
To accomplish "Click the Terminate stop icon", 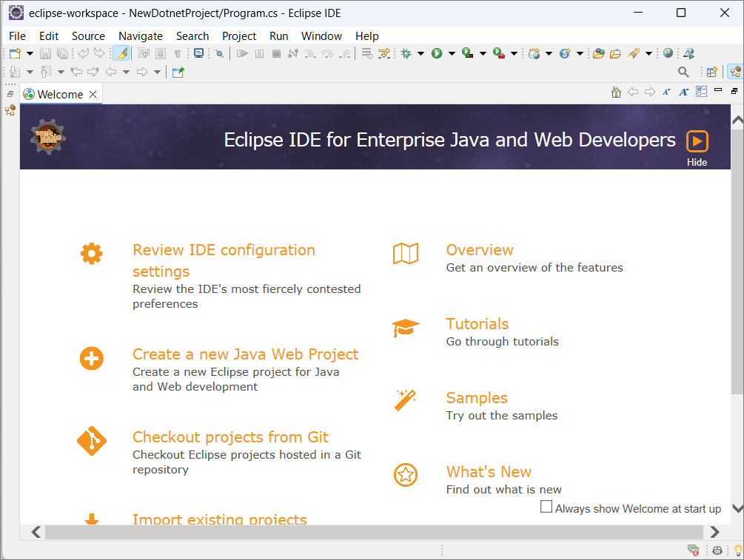I will click(276, 53).
